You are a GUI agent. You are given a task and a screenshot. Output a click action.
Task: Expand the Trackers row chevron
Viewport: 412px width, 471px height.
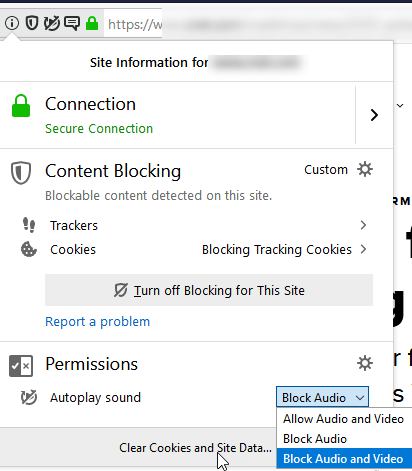tap(363, 225)
